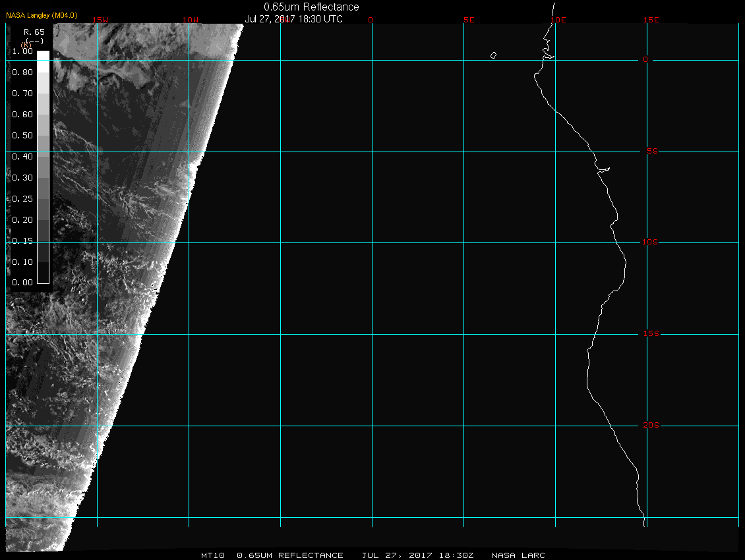Image resolution: width=745 pixels, height=560 pixels.
Task: Click 'MT10' in the bottom caption
Action: (x=212, y=555)
